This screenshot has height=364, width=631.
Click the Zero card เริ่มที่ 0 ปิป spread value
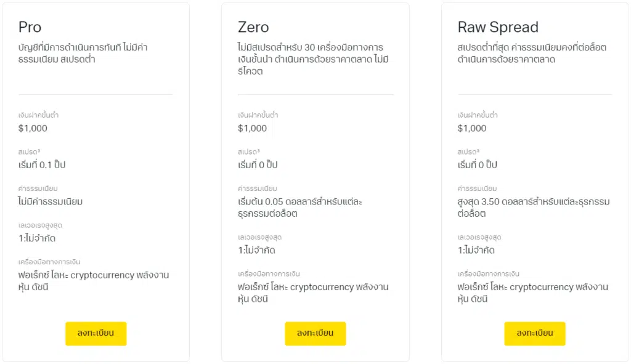pos(258,164)
